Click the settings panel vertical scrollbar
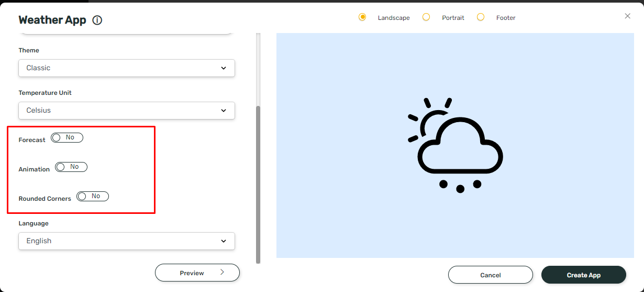Viewport: 644px width, 292px height. point(258,185)
